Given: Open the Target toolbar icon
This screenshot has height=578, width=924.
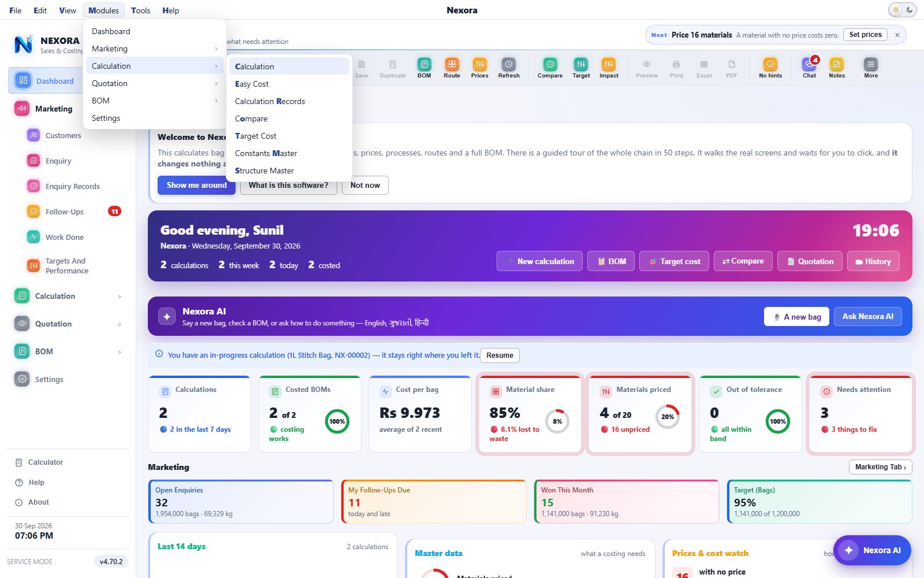Looking at the screenshot, I should 581,68.
